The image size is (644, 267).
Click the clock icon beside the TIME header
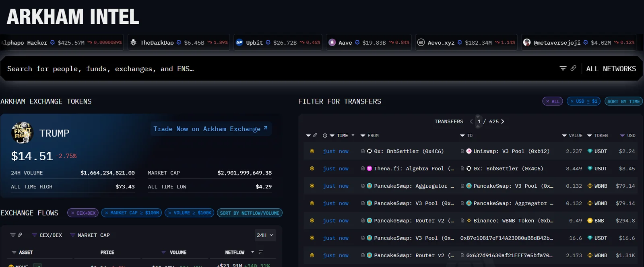coord(325,136)
